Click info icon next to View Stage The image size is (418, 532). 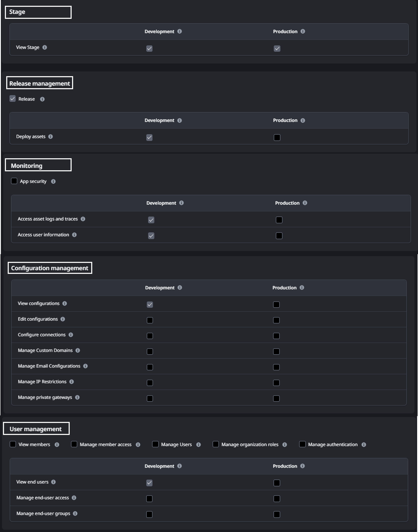(44, 47)
